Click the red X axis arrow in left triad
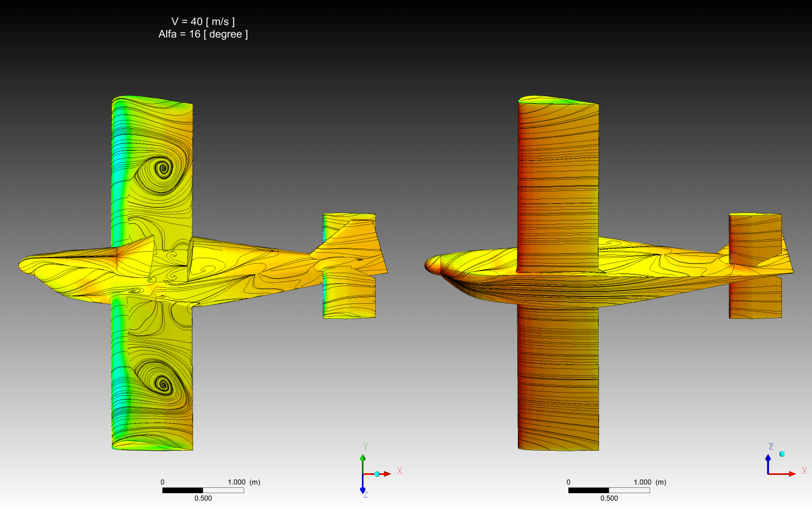 pos(386,474)
